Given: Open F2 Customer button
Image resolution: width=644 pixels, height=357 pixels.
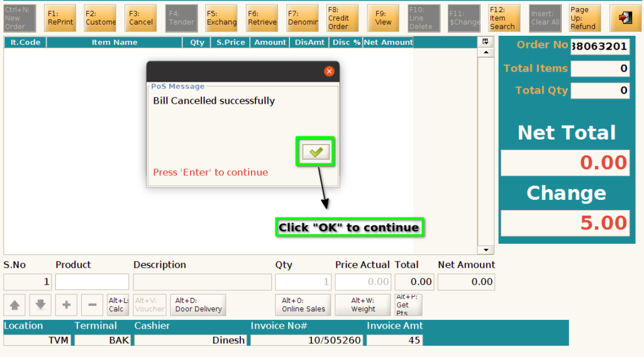Looking at the screenshot, I should point(100,18).
